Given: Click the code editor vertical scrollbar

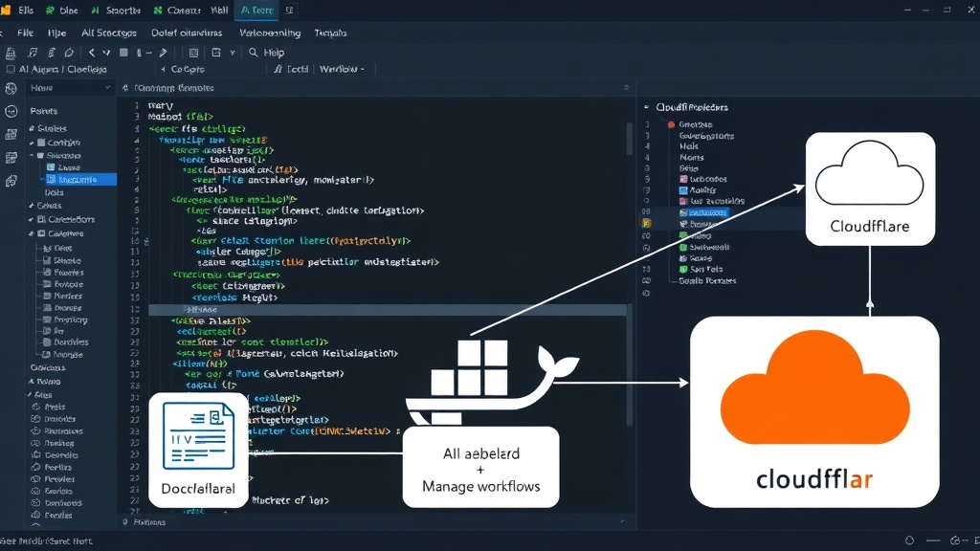Looking at the screenshot, I should 630,139.
